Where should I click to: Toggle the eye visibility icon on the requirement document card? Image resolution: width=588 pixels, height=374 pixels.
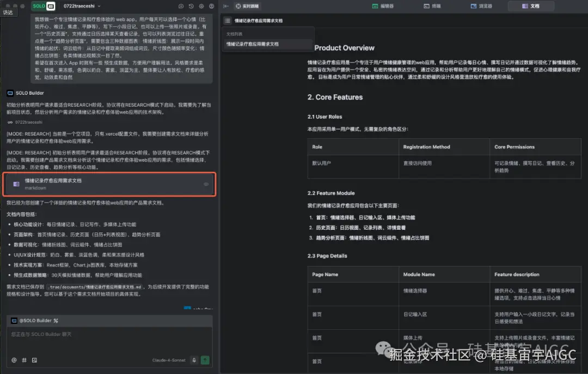[206, 185]
